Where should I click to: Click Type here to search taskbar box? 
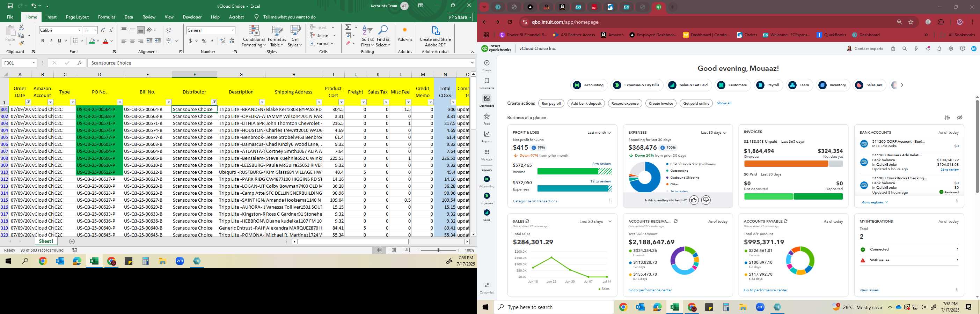point(554,307)
